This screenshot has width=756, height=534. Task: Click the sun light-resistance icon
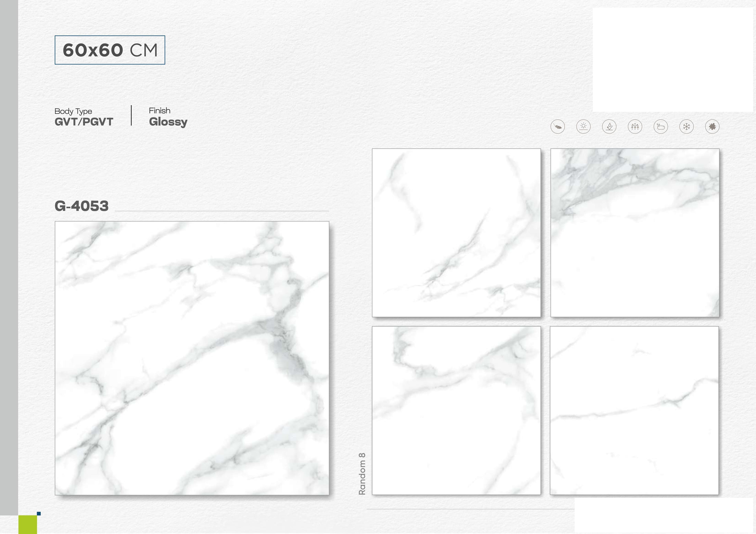coord(584,127)
